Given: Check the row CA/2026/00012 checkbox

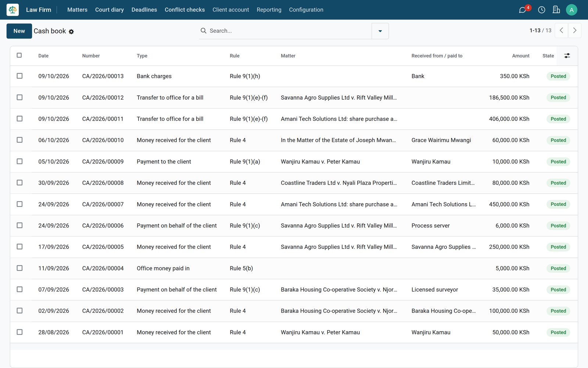Looking at the screenshot, I should click(19, 97).
